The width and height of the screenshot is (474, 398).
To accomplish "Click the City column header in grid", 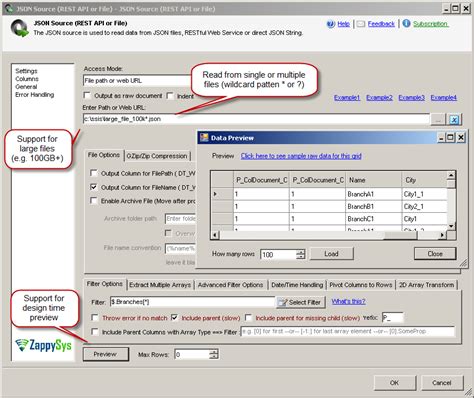I will click(424, 180).
